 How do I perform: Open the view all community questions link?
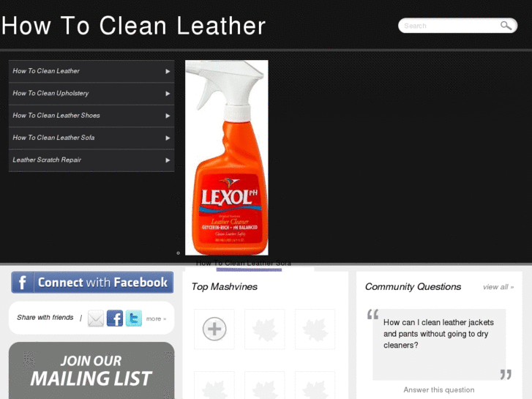498,287
